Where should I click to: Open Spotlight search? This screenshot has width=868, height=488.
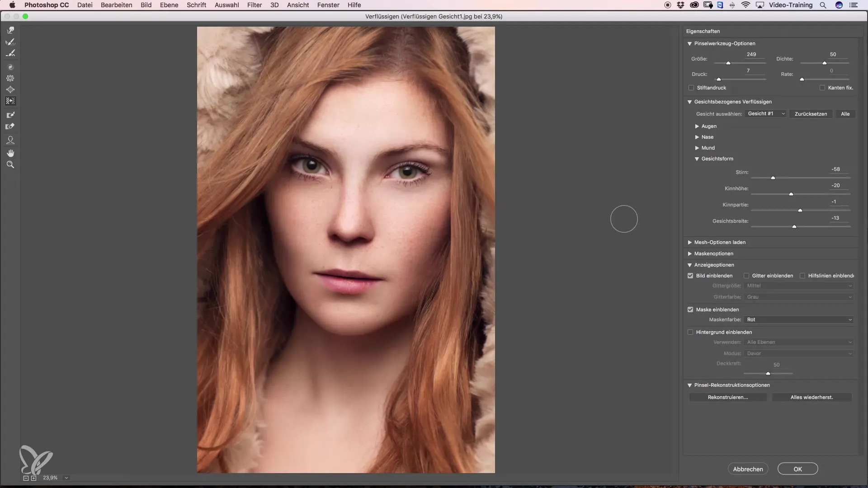[x=823, y=5]
